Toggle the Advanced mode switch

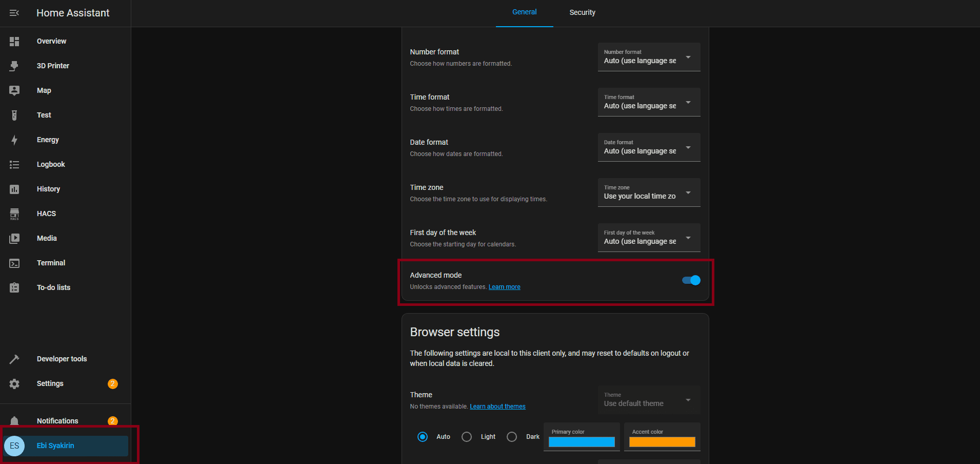point(691,280)
